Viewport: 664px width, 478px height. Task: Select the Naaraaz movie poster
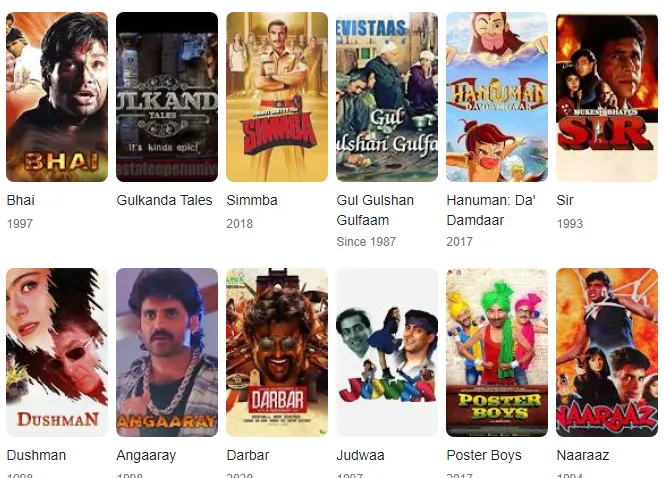[x=607, y=352]
